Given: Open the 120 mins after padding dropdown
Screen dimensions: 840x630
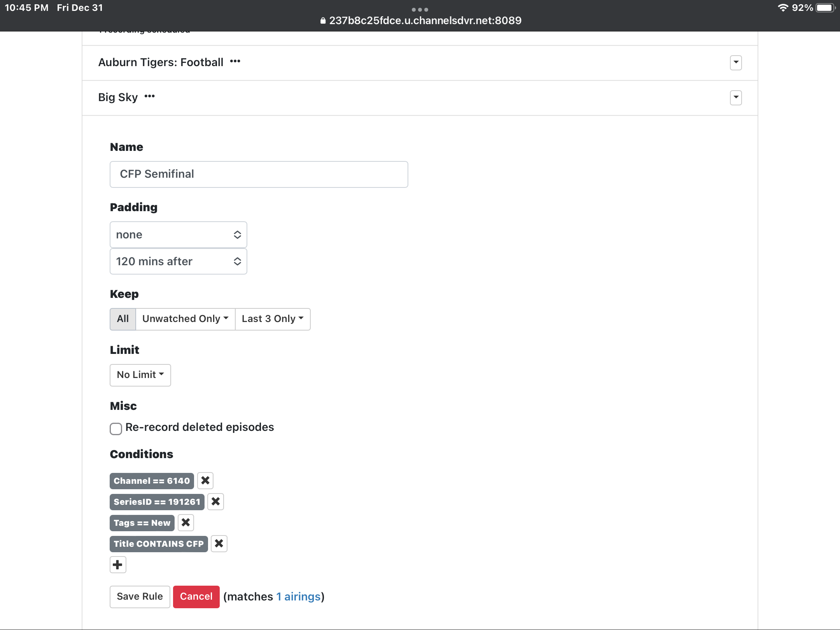Looking at the screenshot, I should [x=178, y=261].
